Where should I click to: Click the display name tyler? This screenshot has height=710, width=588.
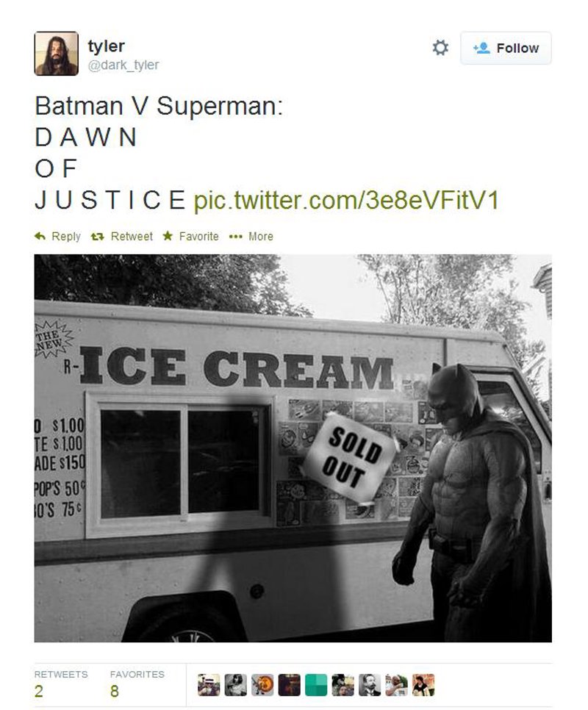(x=106, y=46)
